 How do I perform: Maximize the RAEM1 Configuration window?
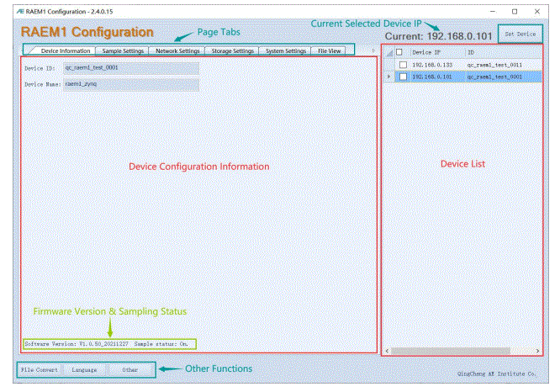515,12
